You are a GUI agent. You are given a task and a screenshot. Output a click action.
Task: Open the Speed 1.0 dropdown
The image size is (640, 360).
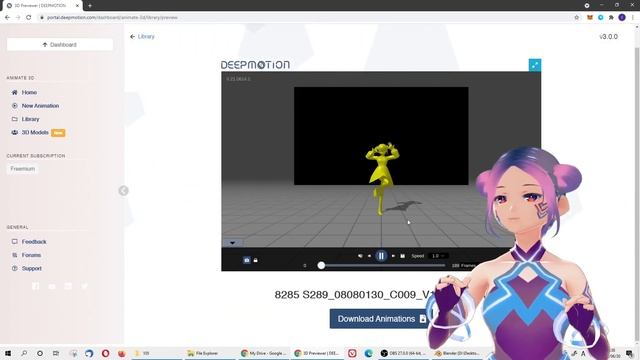point(438,256)
